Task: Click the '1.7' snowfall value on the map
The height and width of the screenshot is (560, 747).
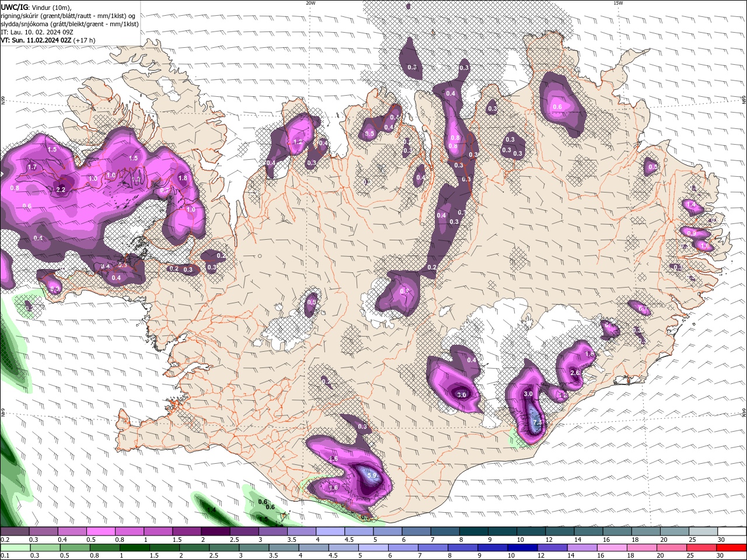Action: 32,167
